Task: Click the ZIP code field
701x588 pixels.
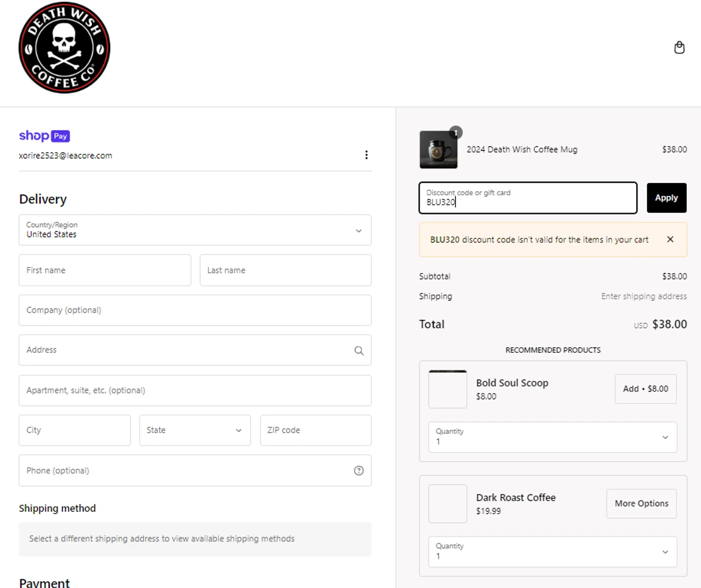Action: [x=316, y=430]
